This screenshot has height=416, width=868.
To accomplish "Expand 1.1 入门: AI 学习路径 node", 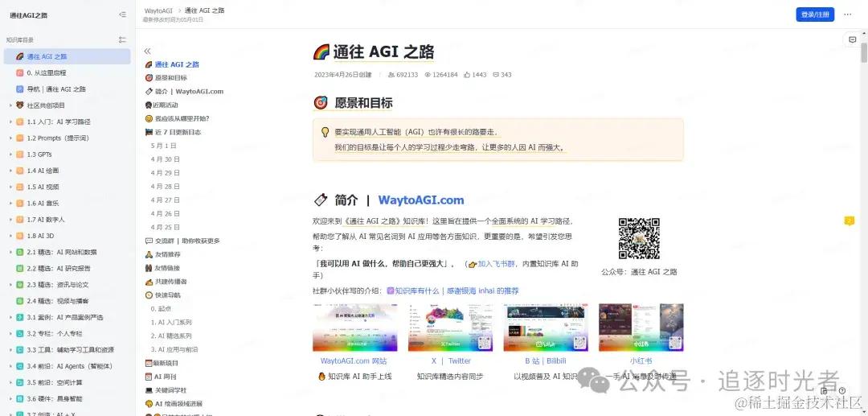I will click(10, 122).
